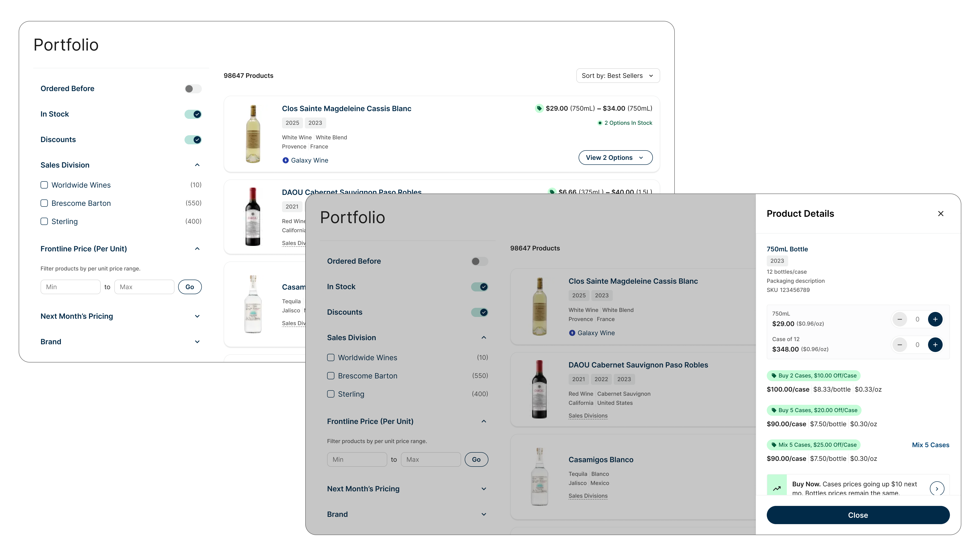Click Casamigos bottle thumbnail in front window
Viewport: 980px width, 556px height.
[x=539, y=477]
